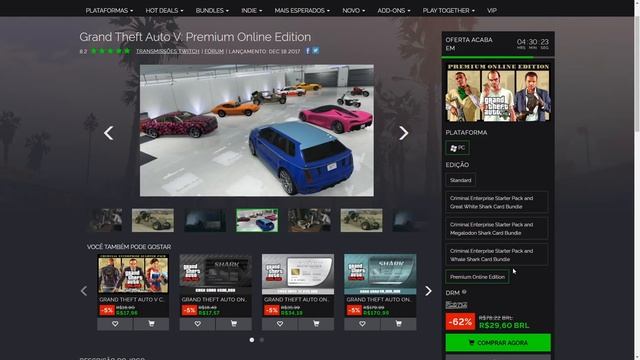Open the Play Together dropdown
Viewport: 640px width, 360px height.
click(449, 10)
